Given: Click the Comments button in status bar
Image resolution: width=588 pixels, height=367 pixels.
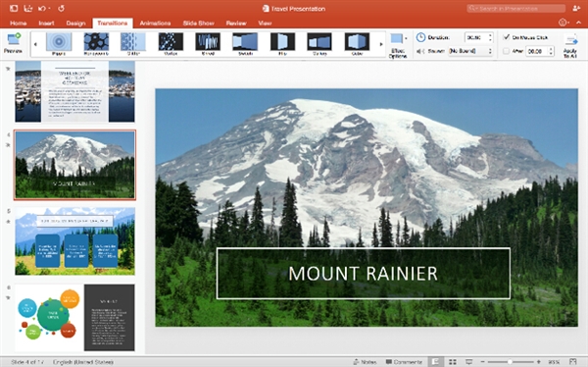Looking at the screenshot, I should point(404,362).
